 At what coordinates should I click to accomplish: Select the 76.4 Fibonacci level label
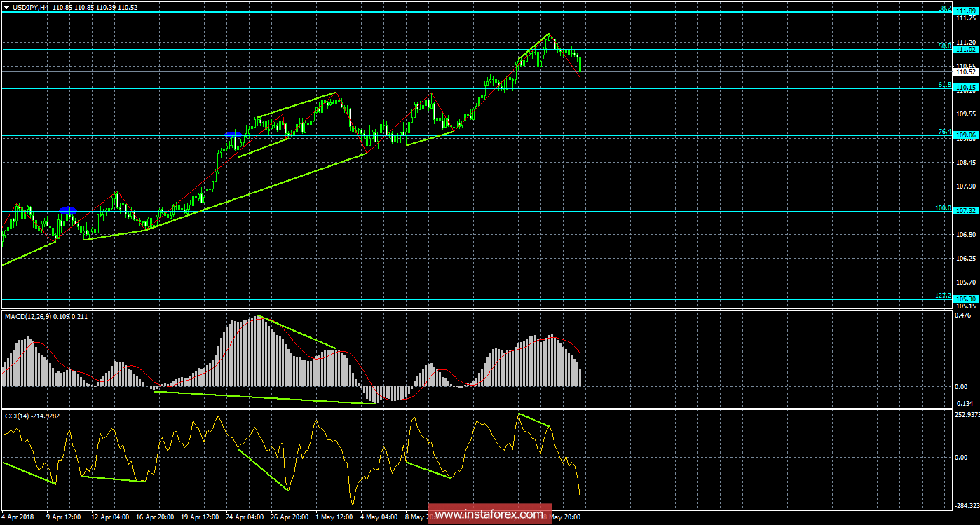(x=944, y=132)
